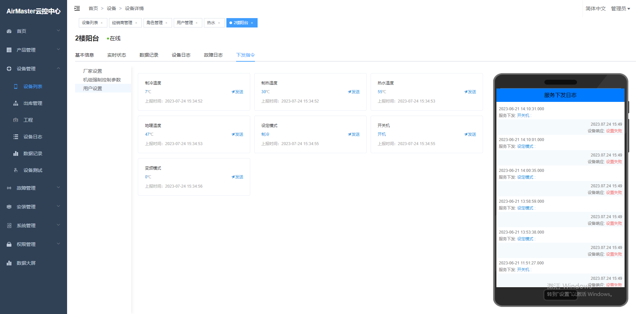644x314 pixels.
Task: Expand the 产品管理 menu chevron
Action: pos(58,49)
